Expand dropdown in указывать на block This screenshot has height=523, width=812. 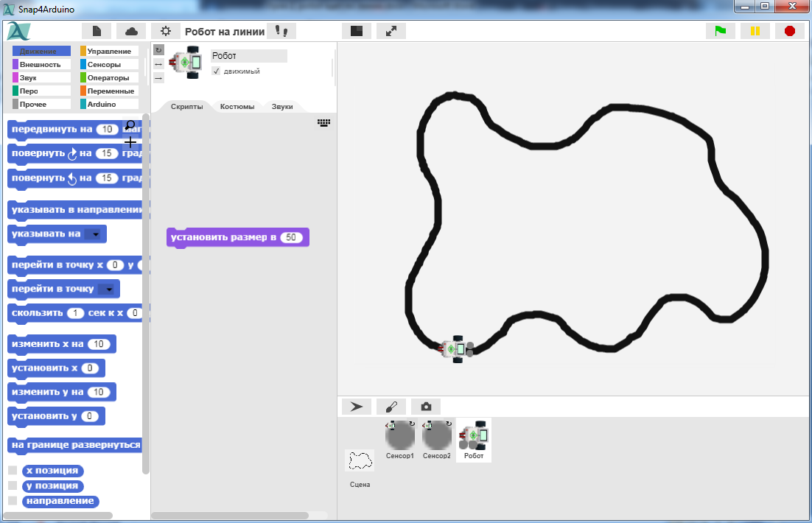pos(92,235)
